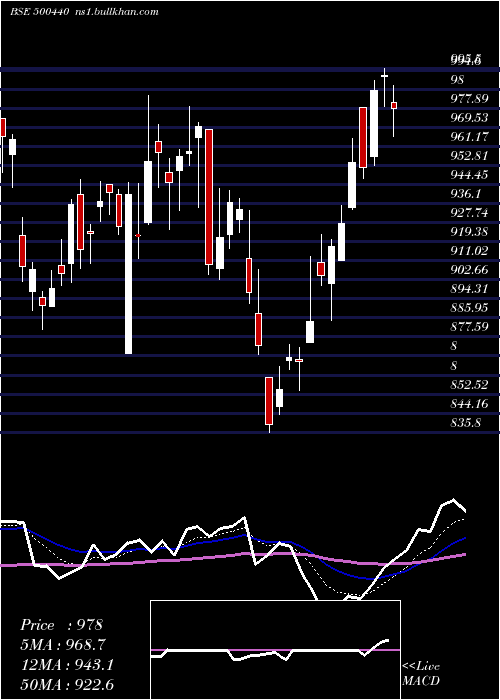Viewport: 500px width, 700px height.
Task: Select the 944.45 price axis label
Action: tap(469, 175)
